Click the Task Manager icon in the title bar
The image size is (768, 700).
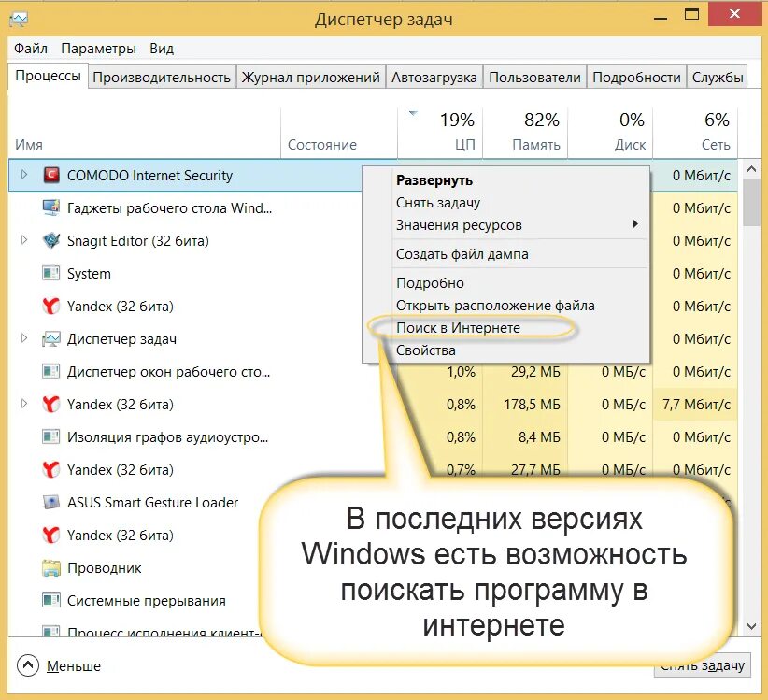[18, 16]
